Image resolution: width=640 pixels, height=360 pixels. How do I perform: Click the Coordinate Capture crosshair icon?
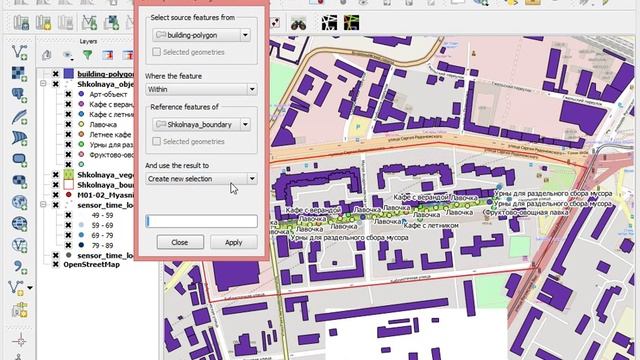coord(19,340)
